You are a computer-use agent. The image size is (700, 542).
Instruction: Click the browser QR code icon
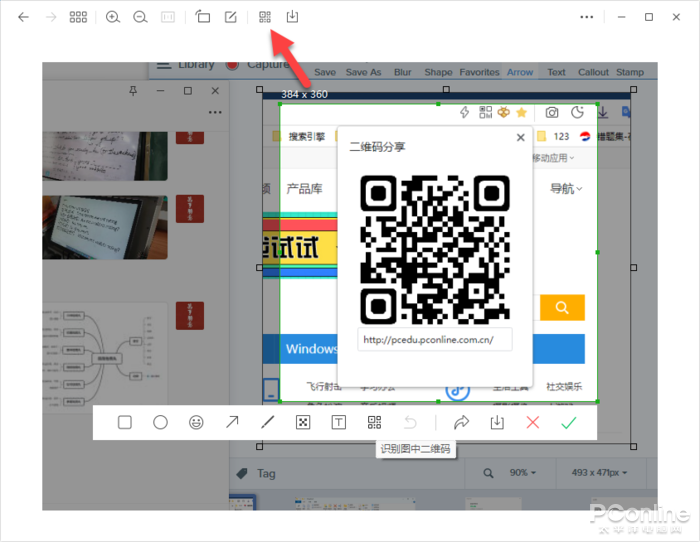point(486,113)
